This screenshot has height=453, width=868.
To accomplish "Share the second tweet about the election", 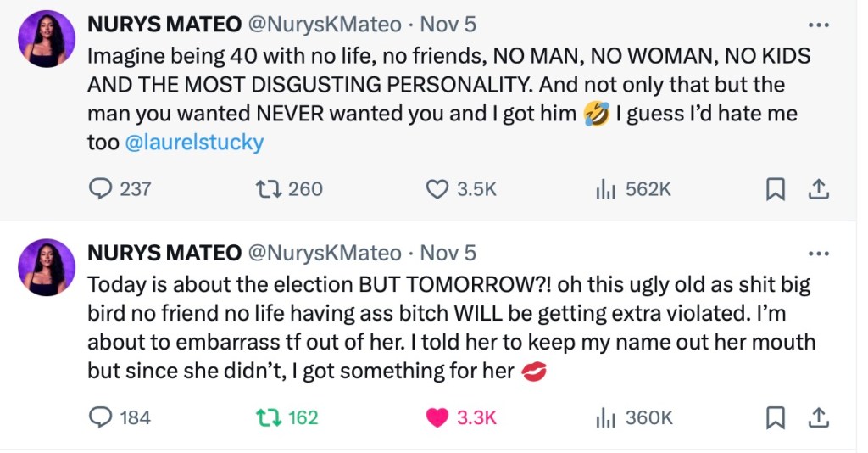I will click(x=818, y=417).
